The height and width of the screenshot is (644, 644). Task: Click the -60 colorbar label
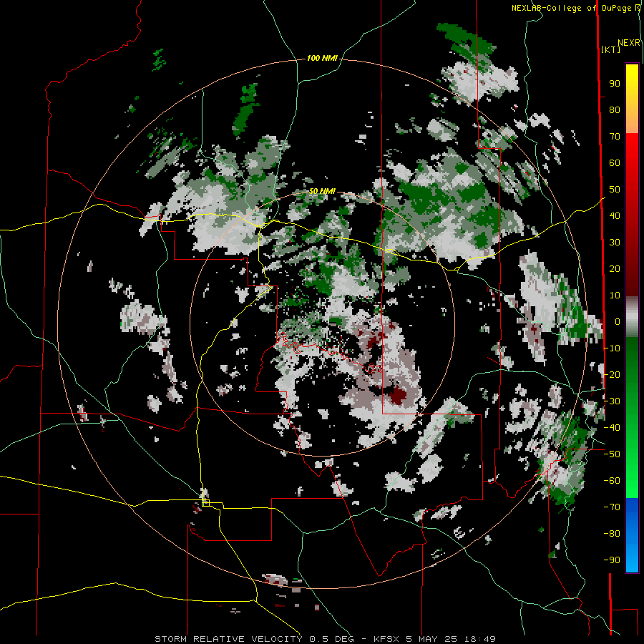(612, 481)
